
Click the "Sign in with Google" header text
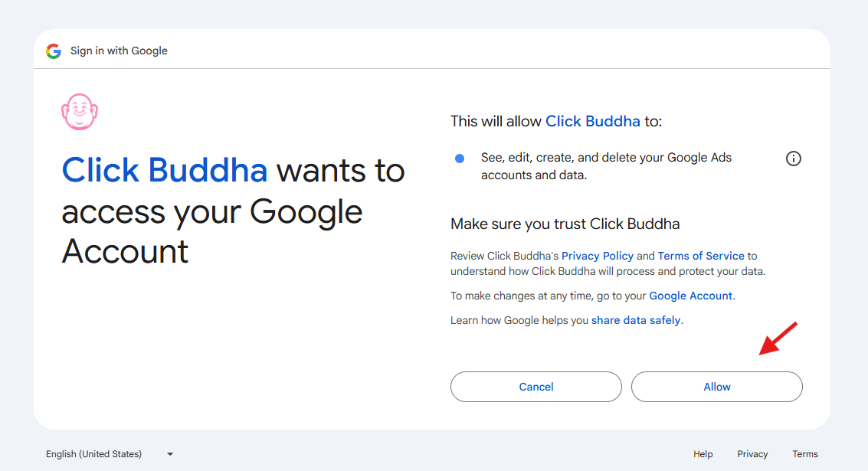119,51
